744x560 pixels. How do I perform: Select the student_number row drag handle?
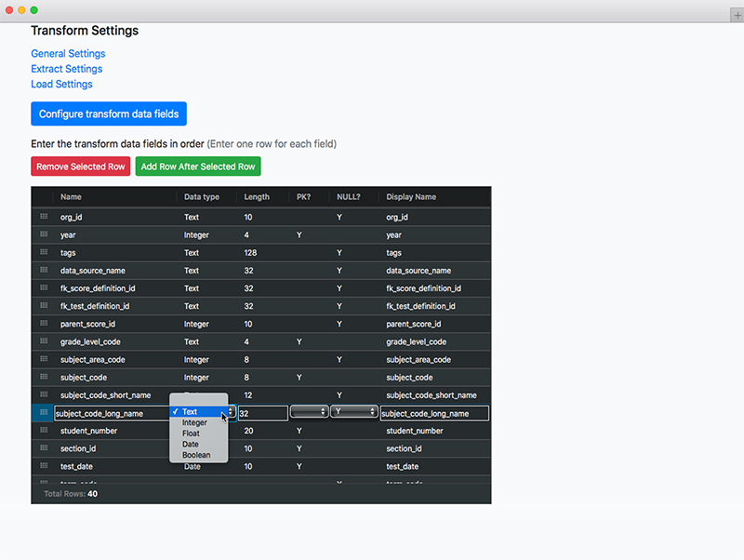44,431
